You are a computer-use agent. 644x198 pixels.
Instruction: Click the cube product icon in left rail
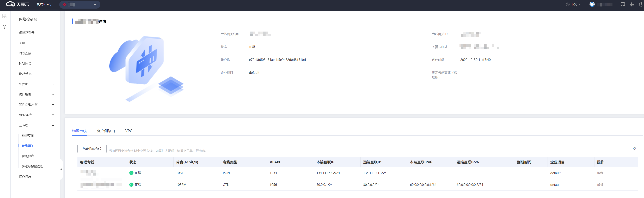coord(4,27)
